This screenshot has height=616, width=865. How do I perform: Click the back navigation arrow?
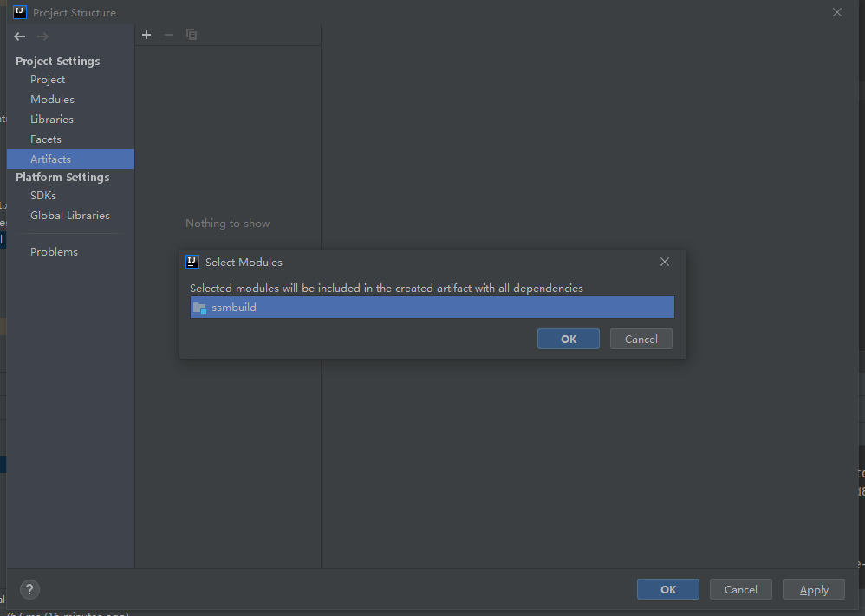click(x=20, y=36)
